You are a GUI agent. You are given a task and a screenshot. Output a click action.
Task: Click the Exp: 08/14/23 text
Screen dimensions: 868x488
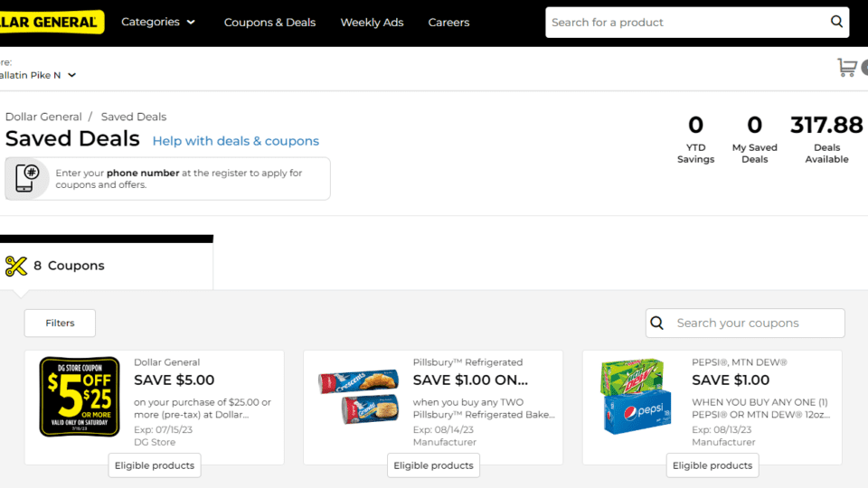[443, 429]
